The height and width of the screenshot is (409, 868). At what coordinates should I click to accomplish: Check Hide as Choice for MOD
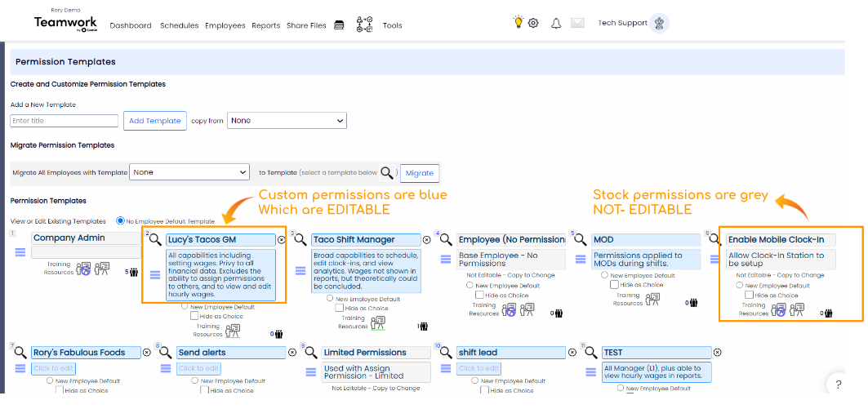pyautogui.click(x=614, y=284)
